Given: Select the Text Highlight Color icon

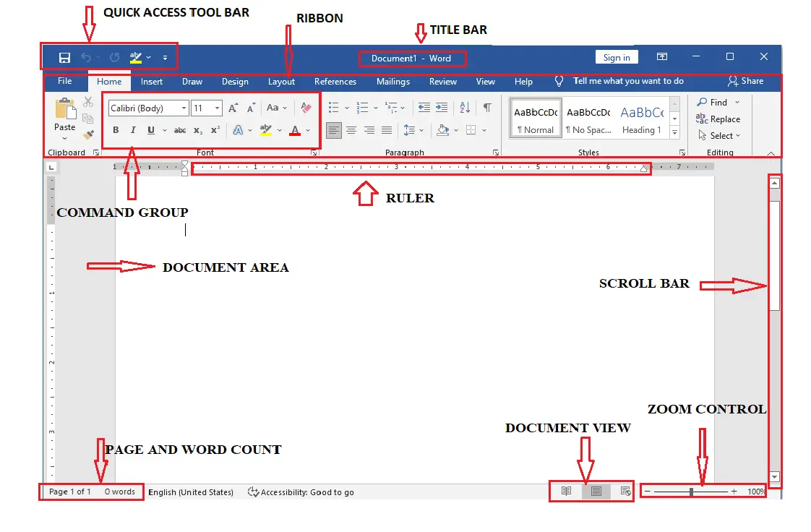Looking at the screenshot, I should [266, 130].
